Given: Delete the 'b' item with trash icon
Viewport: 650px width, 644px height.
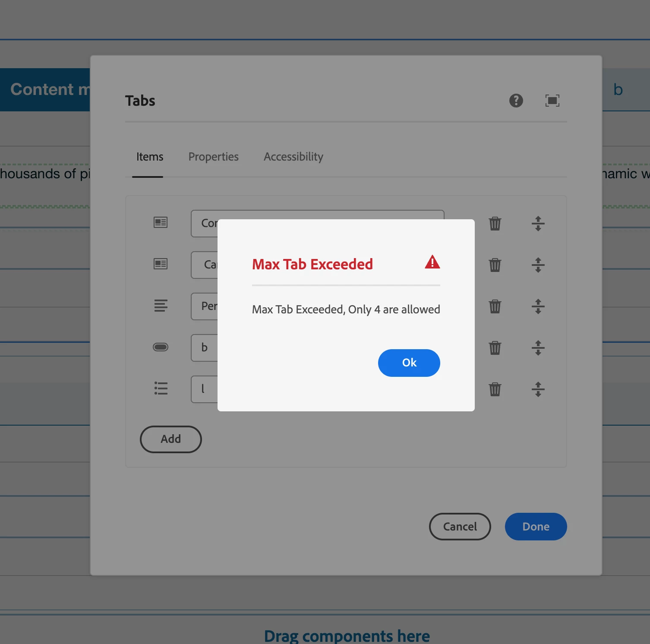Looking at the screenshot, I should click(x=495, y=348).
